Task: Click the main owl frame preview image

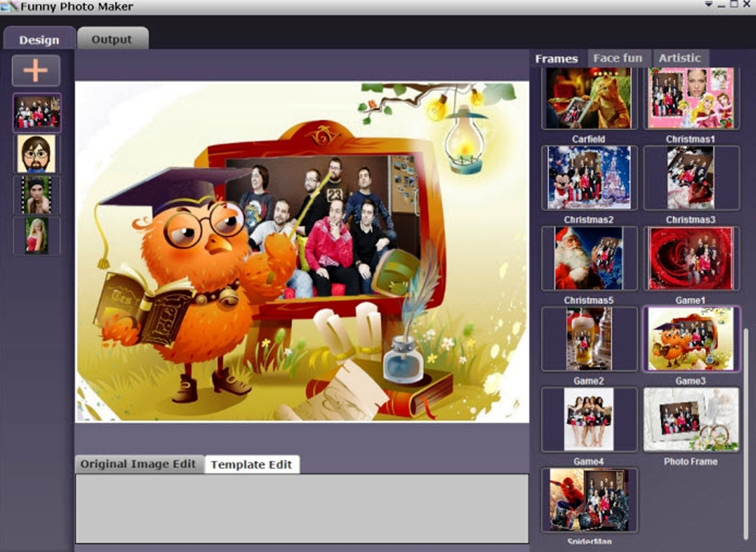Action: (302, 251)
